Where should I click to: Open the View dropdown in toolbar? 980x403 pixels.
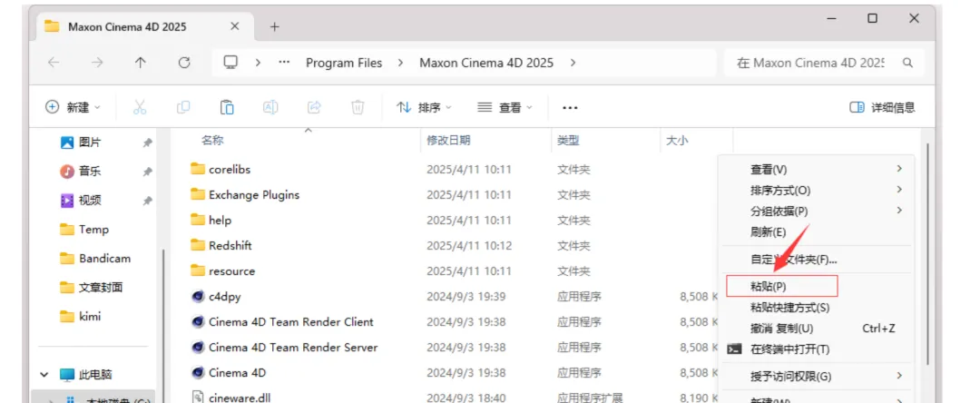coord(505,107)
